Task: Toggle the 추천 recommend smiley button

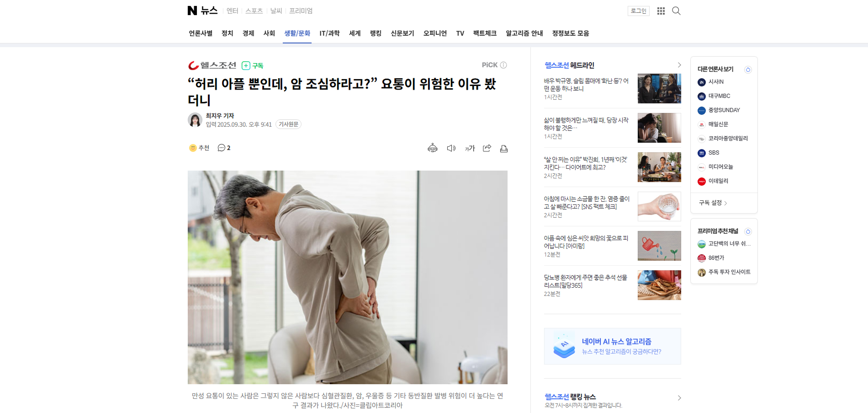Action: [x=199, y=148]
